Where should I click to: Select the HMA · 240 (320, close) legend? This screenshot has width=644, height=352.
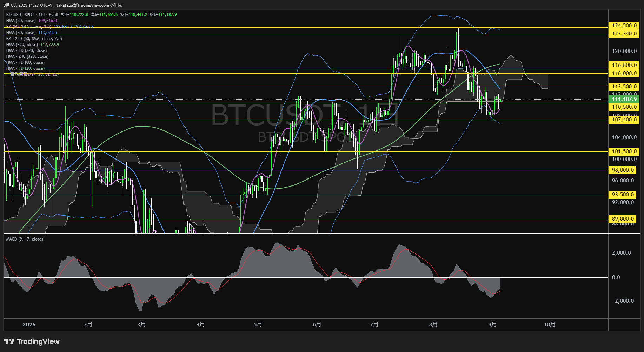(27, 56)
